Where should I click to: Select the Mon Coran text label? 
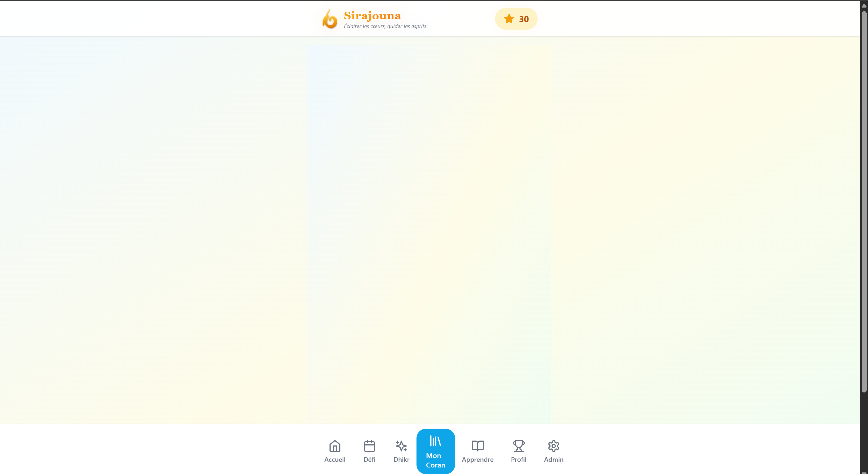click(x=435, y=460)
